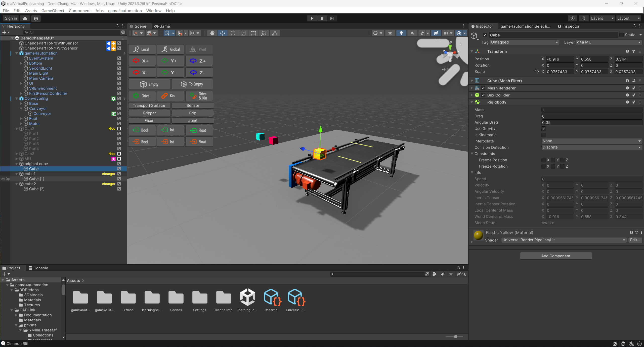Select the Rotate tool
Viewport: 644px width, 347px height.
pyautogui.click(x=233, y=33)
